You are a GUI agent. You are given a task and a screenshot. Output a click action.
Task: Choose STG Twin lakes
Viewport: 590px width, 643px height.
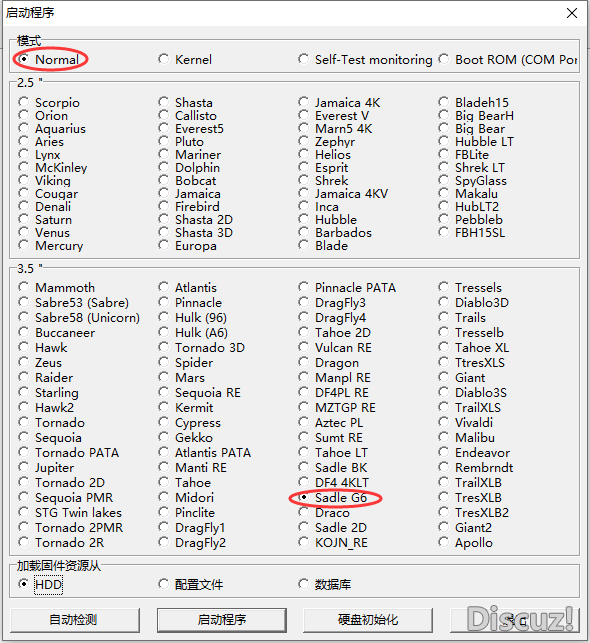click(x=24, y=512)
